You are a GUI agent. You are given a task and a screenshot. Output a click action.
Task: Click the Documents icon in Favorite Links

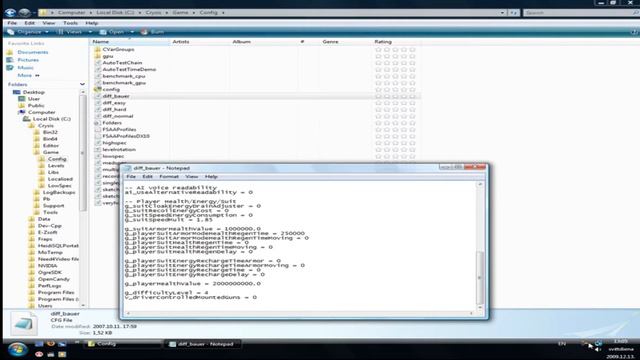click(10, 52)
